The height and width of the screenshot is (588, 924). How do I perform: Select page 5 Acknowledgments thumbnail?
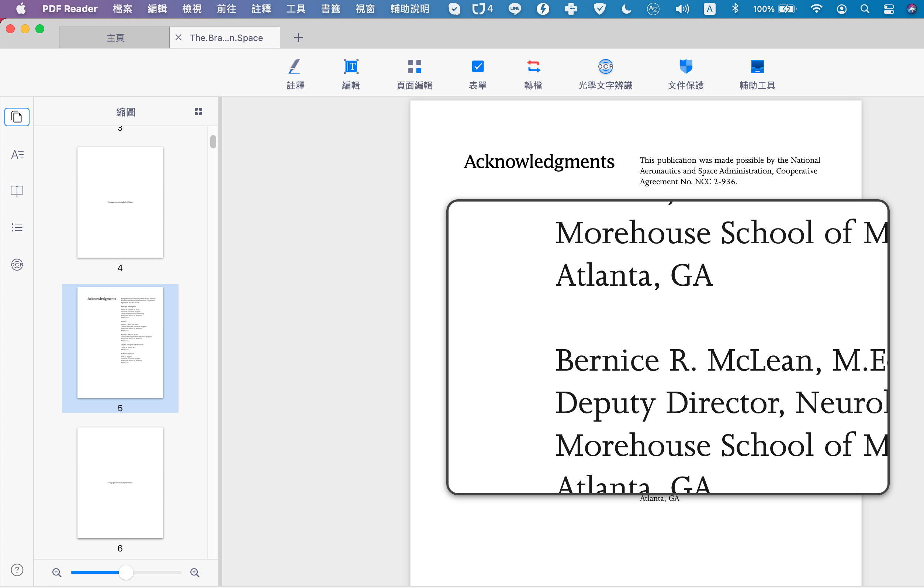(x=120, y=343)
